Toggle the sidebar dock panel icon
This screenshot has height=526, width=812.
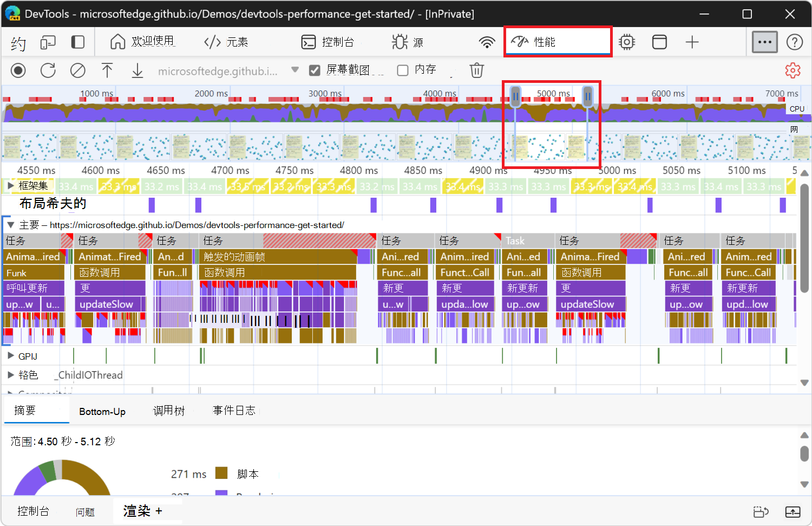click(78, 42)
